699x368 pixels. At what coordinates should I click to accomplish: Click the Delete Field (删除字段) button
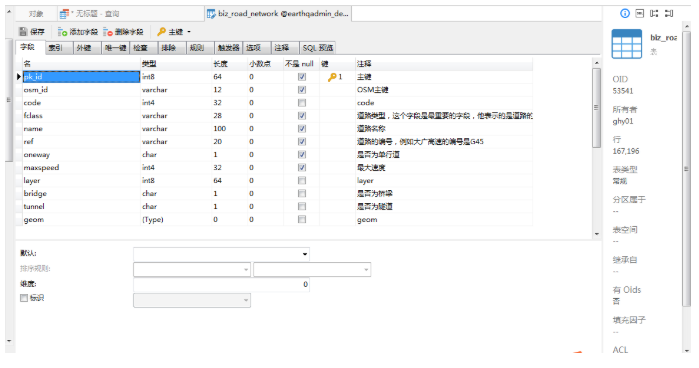click(123, 32)
